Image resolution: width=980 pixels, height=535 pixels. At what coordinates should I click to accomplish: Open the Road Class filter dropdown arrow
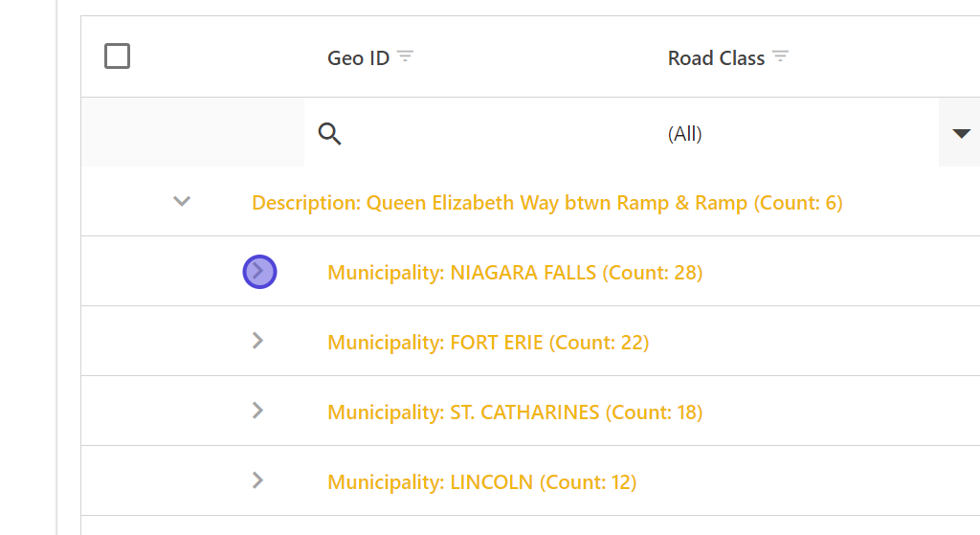pos(961,134)
